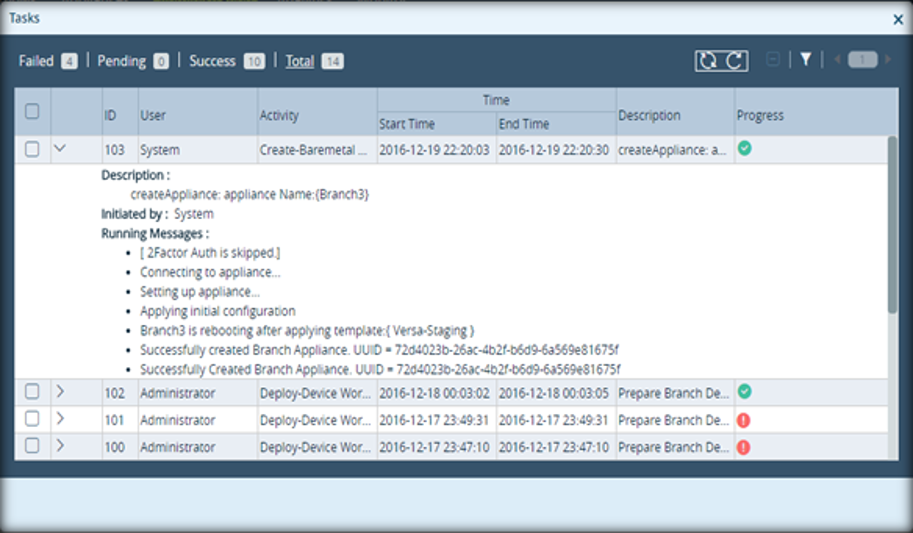
Task: Click red error icon for task 101
Action: (x=744, y=420)
